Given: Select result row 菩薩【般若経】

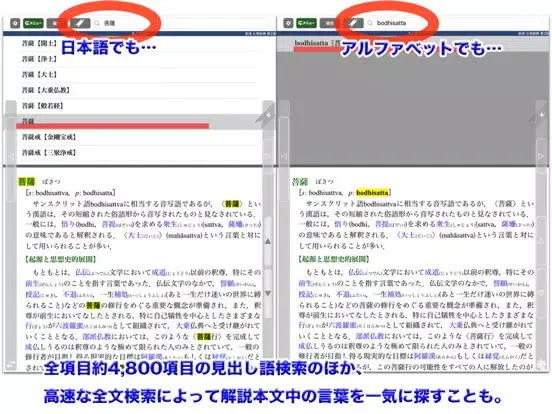Looking at the screenshot, I should [x=139, y=106].
